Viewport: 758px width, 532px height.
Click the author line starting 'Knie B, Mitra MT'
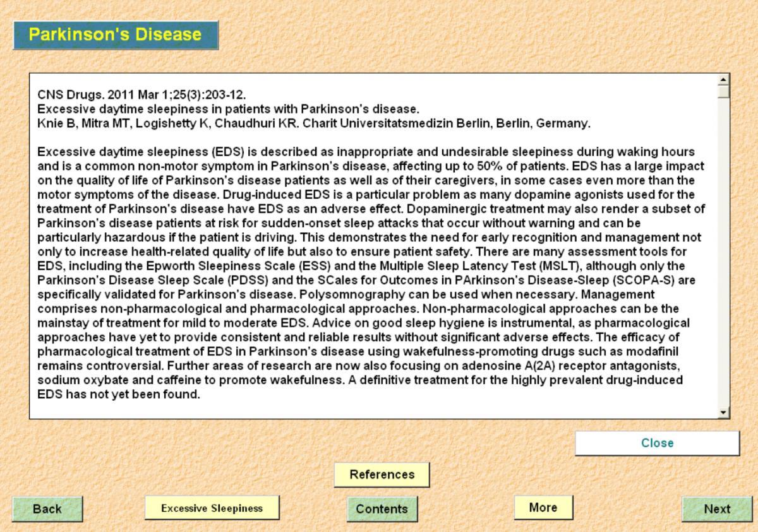[x=314, y=123]
